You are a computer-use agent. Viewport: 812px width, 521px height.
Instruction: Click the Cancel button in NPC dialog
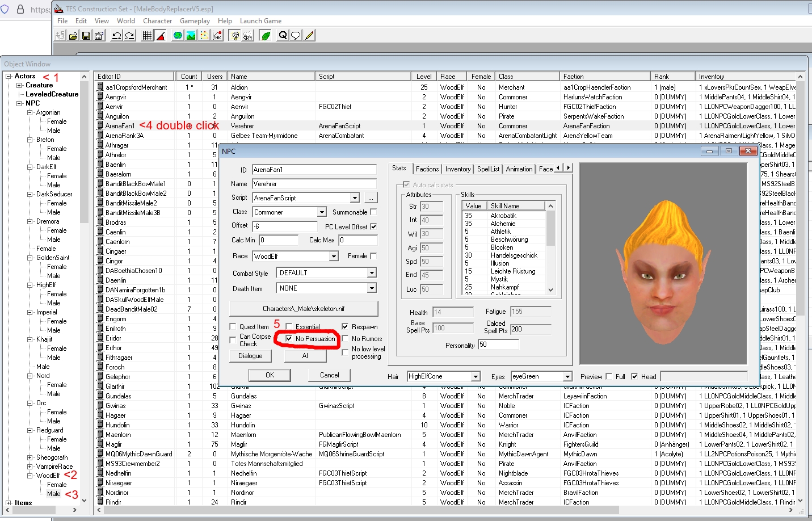(x=329, y=375)
